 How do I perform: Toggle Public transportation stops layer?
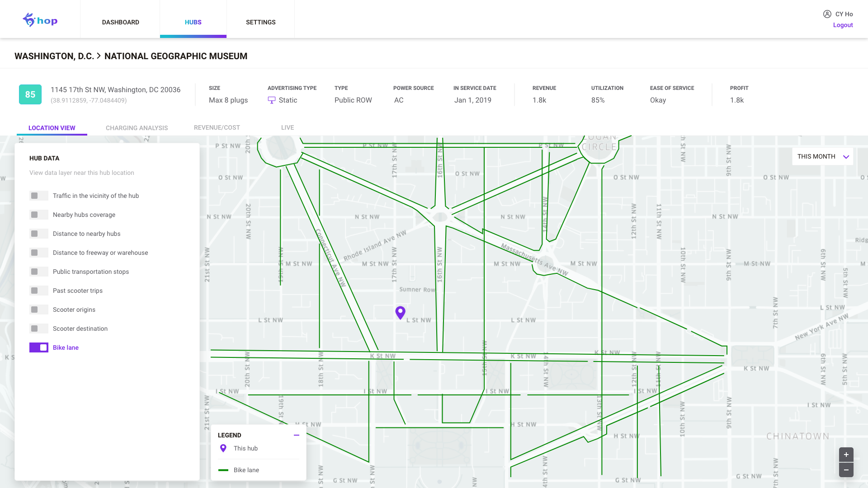tap(39, 272)
